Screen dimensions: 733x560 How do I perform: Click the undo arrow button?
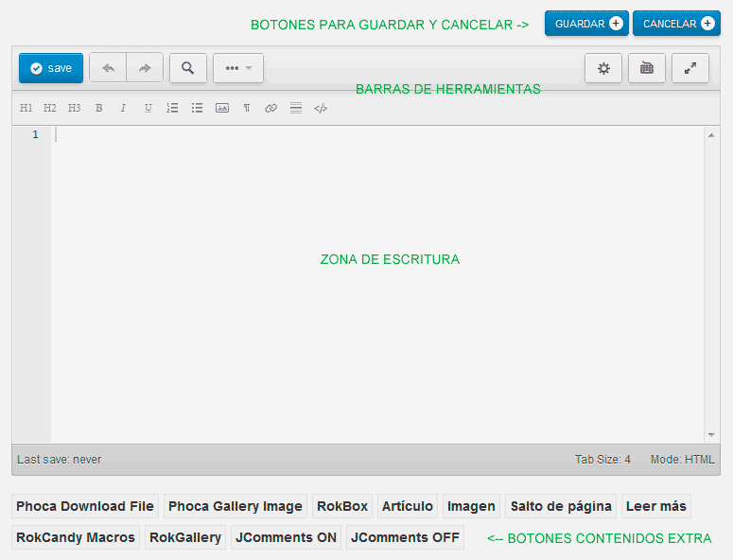pos(108,68)
